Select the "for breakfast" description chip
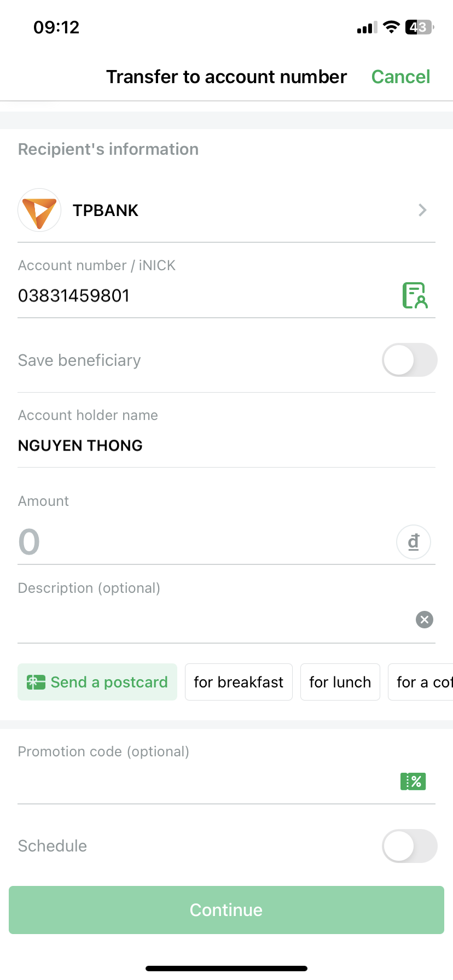453x980 pixels. pos(239,682)
